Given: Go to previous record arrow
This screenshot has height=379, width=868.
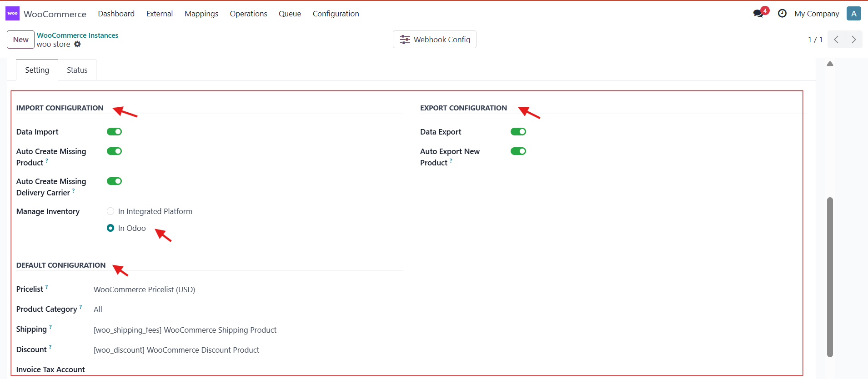Looking at the screenshot, I should (836, 40).
